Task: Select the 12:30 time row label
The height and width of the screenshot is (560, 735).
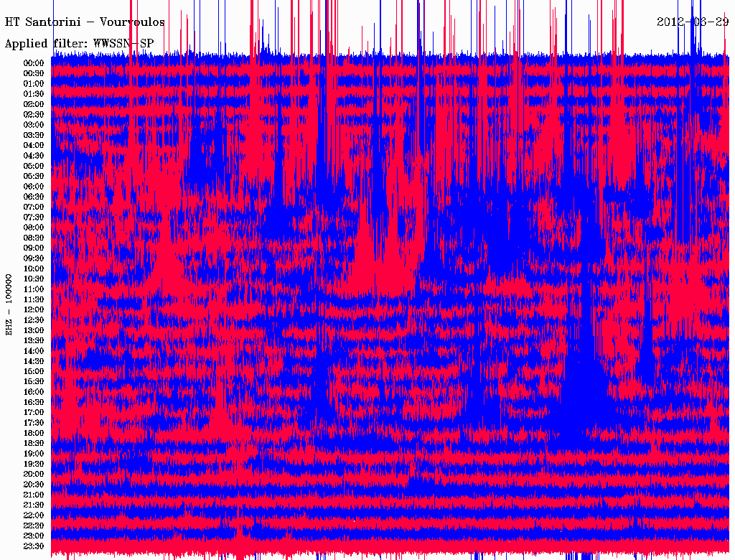Action: [34, 320]
